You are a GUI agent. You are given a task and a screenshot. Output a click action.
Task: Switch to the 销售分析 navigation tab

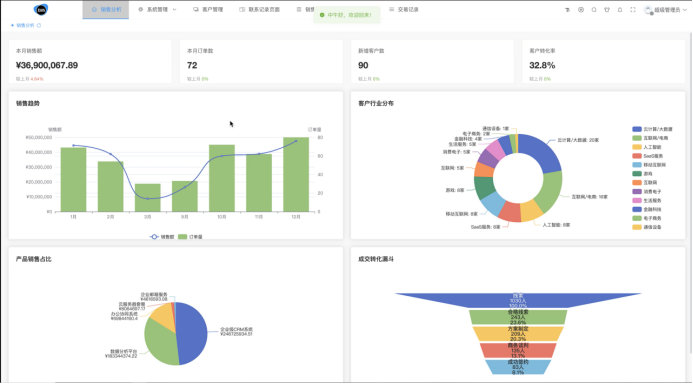pyautogui.click(x=106, y=9)
